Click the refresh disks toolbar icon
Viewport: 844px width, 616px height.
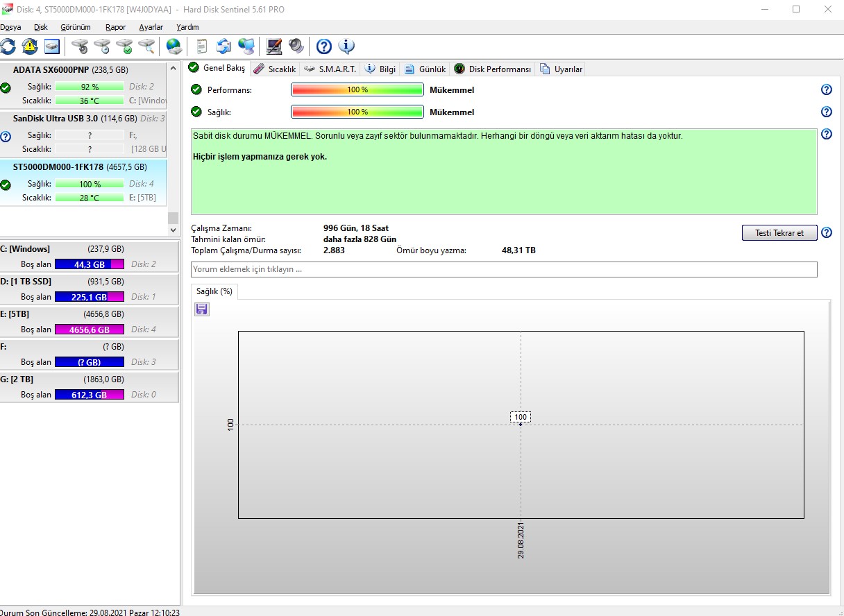[8, 46]
